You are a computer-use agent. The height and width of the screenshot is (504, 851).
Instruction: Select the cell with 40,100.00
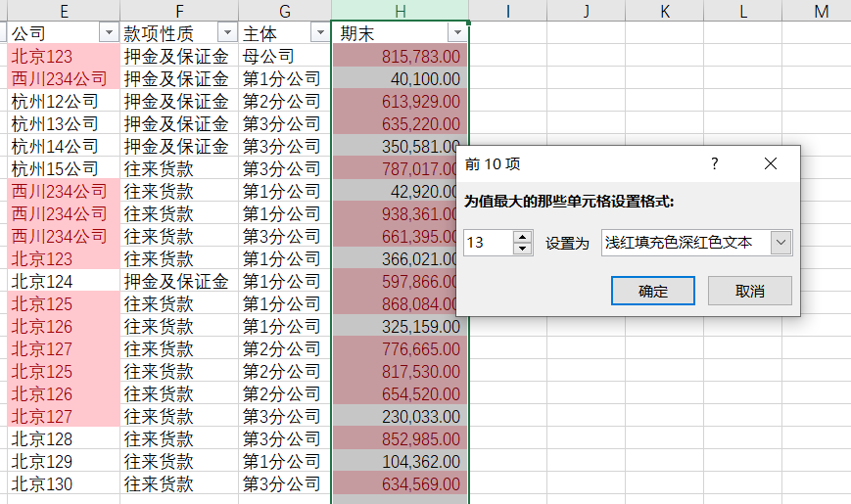point(400,78)
